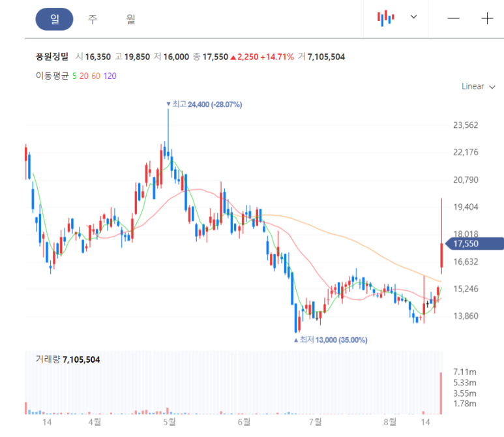Screen dimensions: 504x437
Task: Click the 8월 date axis label
Action: point(390,422)
